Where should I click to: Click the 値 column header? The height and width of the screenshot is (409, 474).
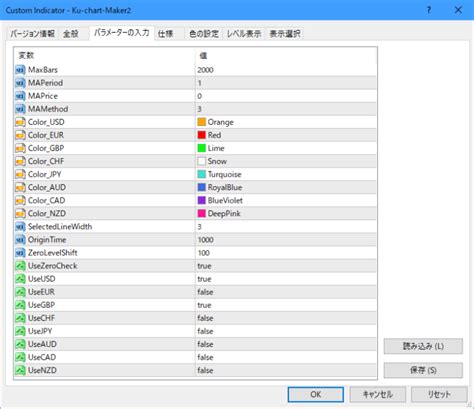pyautogui.click(x=286, y=55)
